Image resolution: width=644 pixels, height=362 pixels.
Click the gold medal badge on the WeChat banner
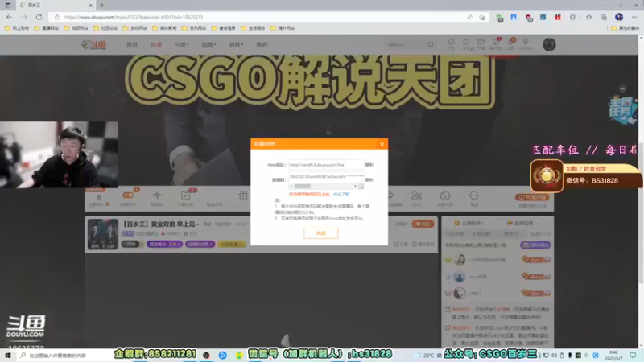click(547, 176)
